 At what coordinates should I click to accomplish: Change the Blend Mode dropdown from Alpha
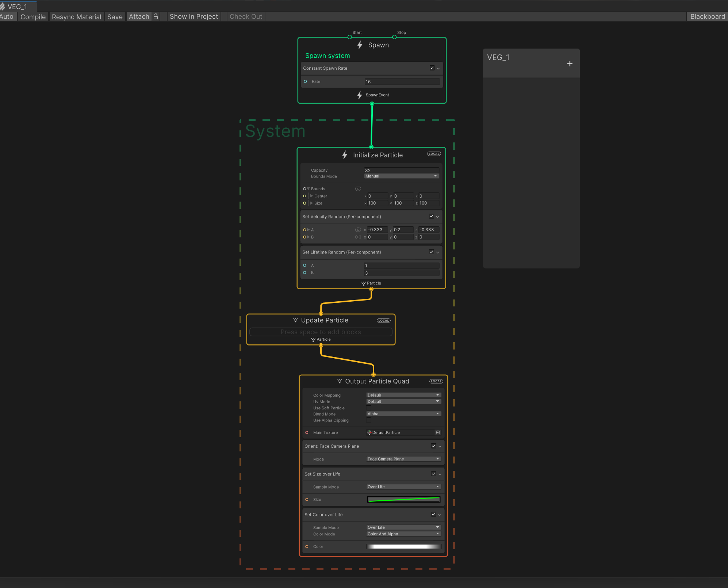(x=403, y=413)
